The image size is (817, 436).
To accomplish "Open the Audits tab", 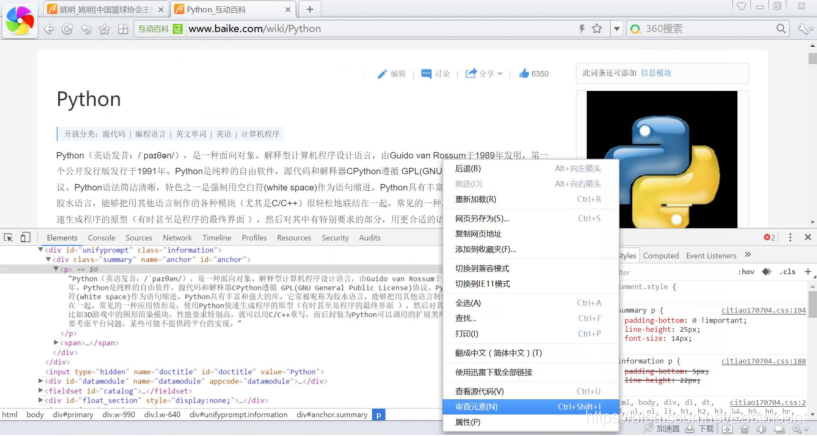I will (369, 238).
